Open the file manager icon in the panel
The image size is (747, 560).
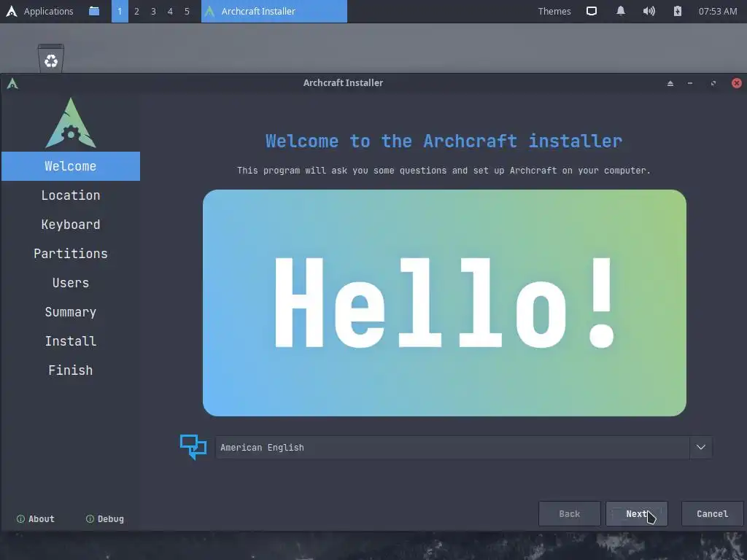tap(94, 11)
